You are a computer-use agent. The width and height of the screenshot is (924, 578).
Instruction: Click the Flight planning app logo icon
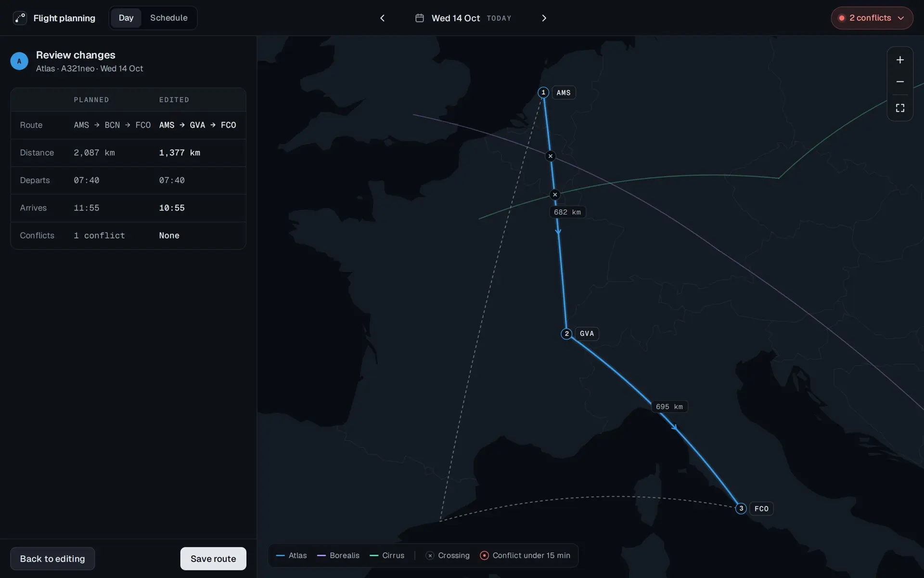coord(20,18)
